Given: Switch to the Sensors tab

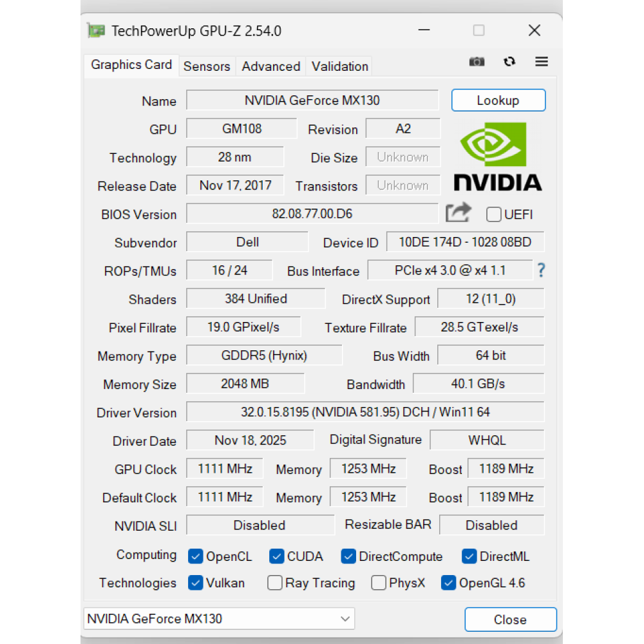Looking at the screenshot, I should point(207,66).
